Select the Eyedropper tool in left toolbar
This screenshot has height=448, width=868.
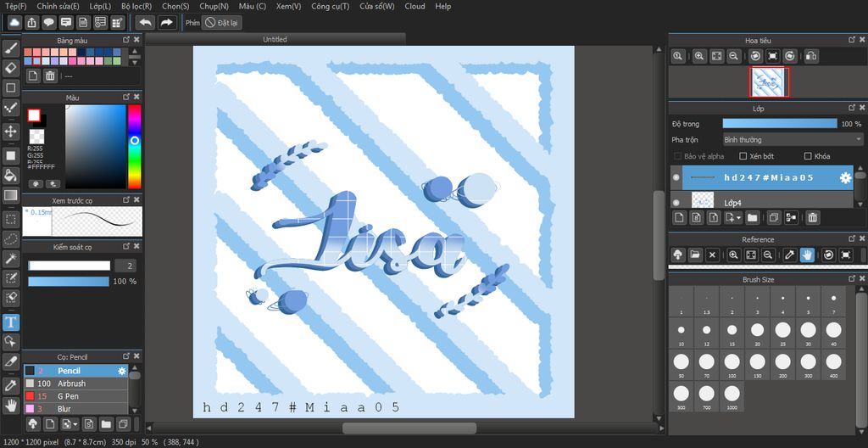tap(11, 385)
